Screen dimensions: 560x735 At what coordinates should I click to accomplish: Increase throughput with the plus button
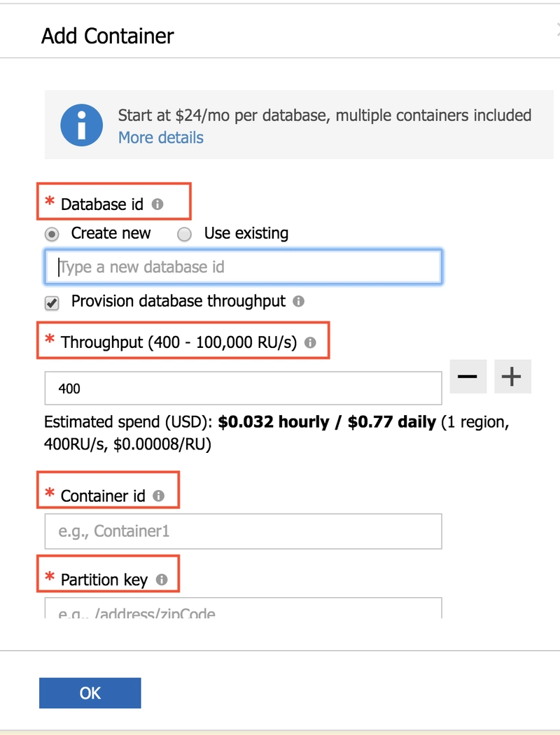[512, 377]
